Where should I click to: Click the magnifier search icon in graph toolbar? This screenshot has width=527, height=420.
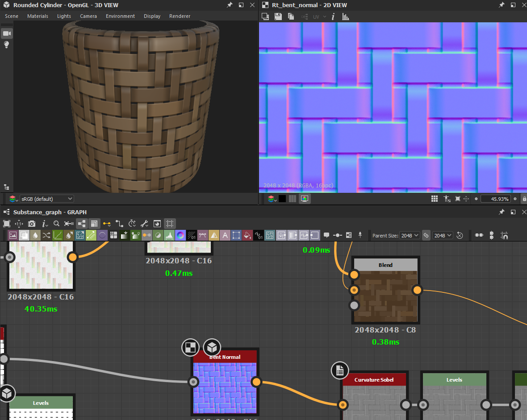56,224
